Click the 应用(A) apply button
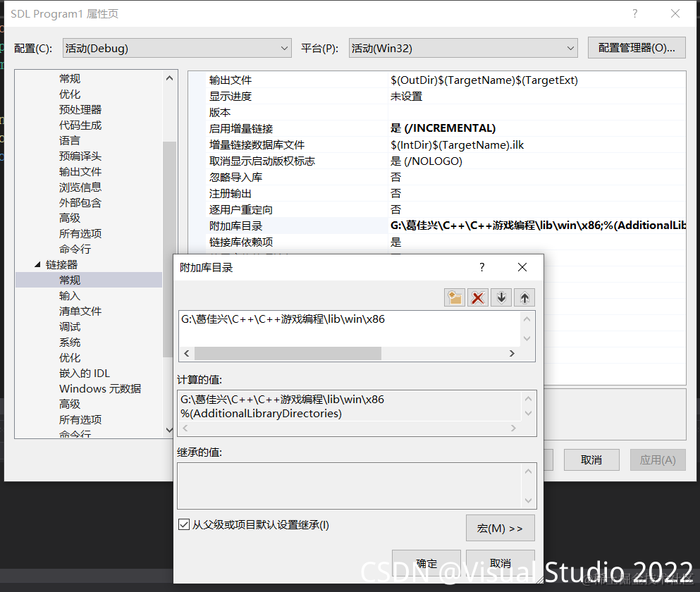Image resolution: width=700 pixels, height=592 pixels. pyautogui.click(x=657, y=460)
